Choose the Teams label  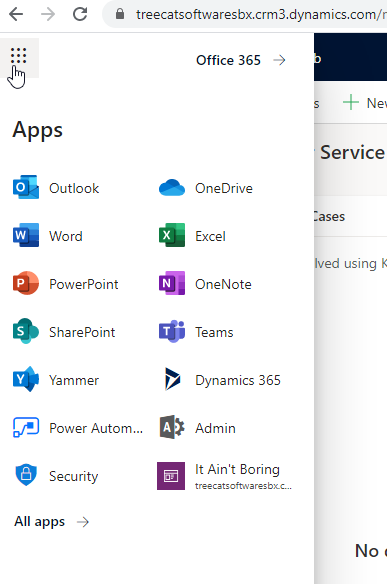tap(214, 332)
